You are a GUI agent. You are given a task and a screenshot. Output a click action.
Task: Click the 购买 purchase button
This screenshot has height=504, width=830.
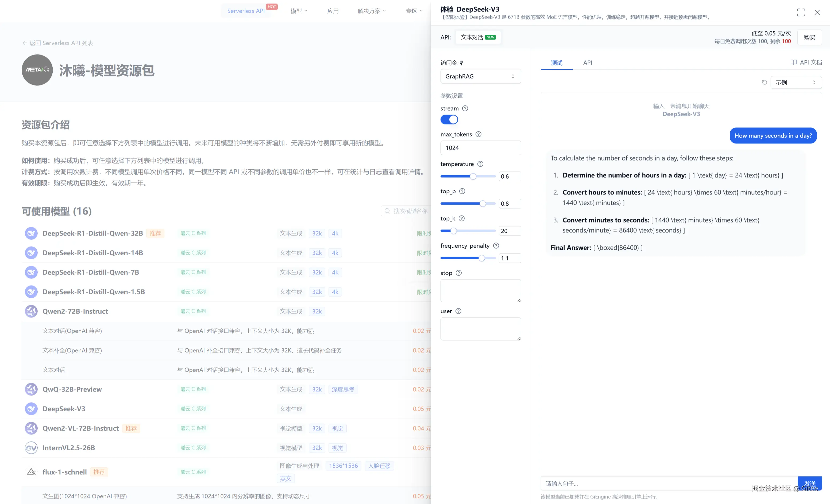[809, 37]
